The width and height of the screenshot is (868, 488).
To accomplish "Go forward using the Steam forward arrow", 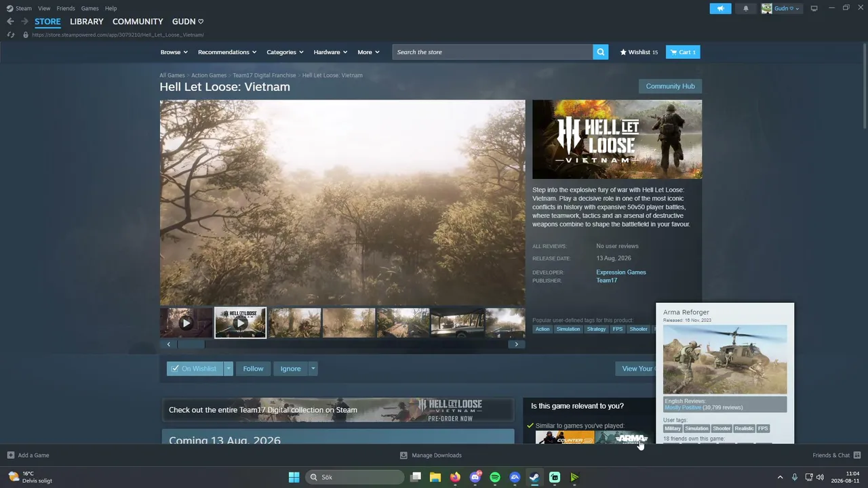I will [x=24, y=22].
